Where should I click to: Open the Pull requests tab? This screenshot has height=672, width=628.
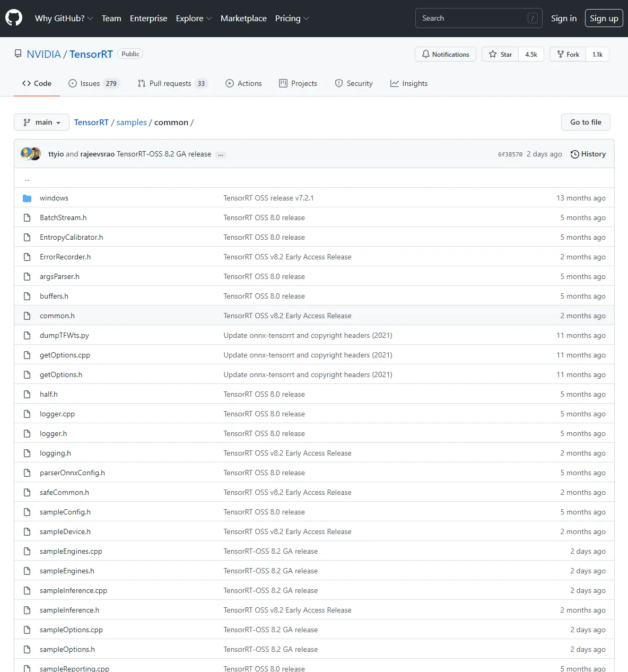click(172, 83)
